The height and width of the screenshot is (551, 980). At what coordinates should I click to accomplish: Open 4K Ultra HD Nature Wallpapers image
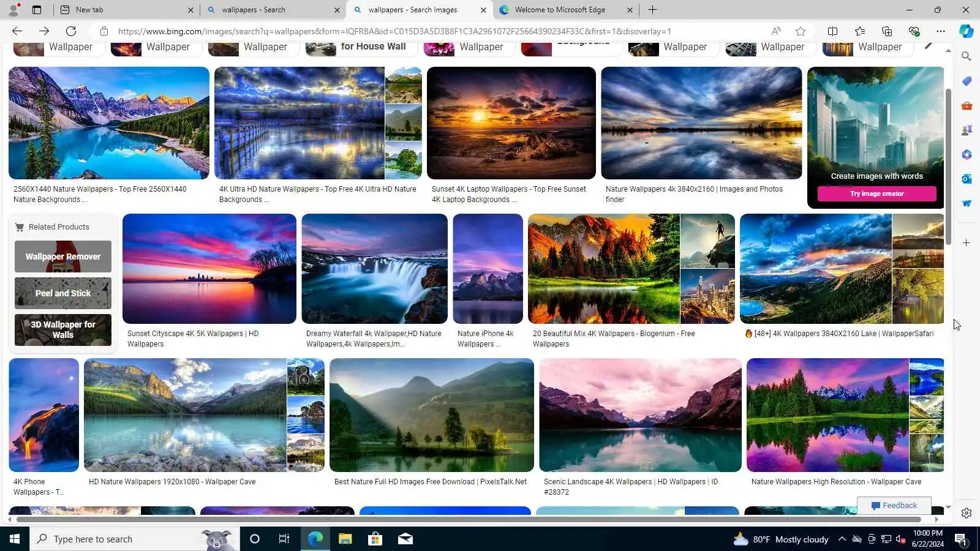pos(300,123)
